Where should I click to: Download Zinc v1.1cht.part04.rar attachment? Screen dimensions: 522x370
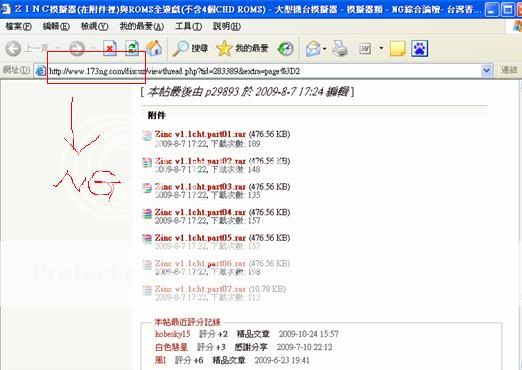click(200, 212)
